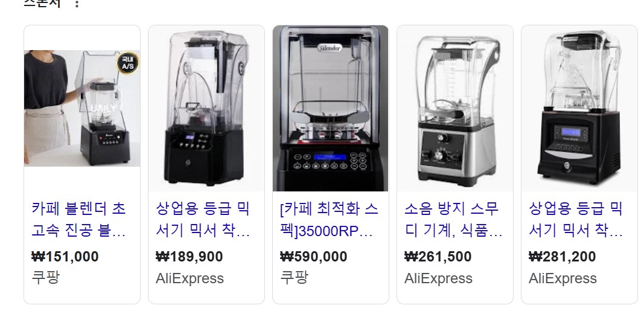Screen dimensions: 644x314
Task: Select 쿠팡 seller under ₩590,000 item
Action: point(294,278)
